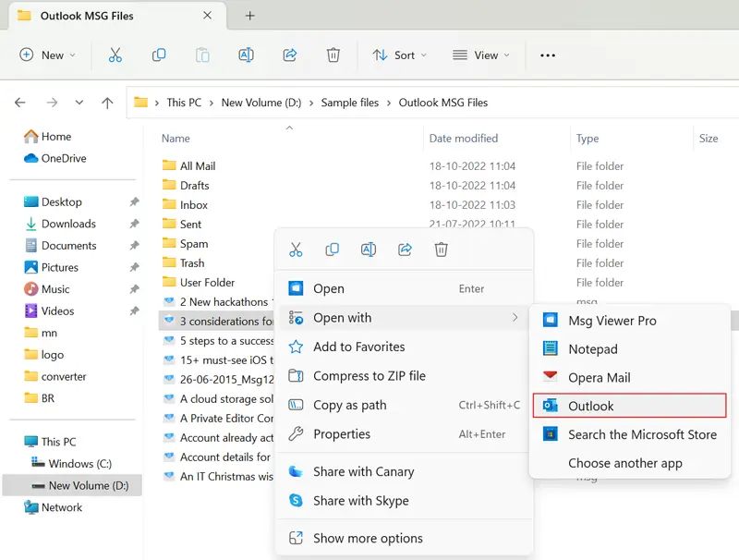
Task: Click the Copy icon in the context menu
Action: coord(332,250)
